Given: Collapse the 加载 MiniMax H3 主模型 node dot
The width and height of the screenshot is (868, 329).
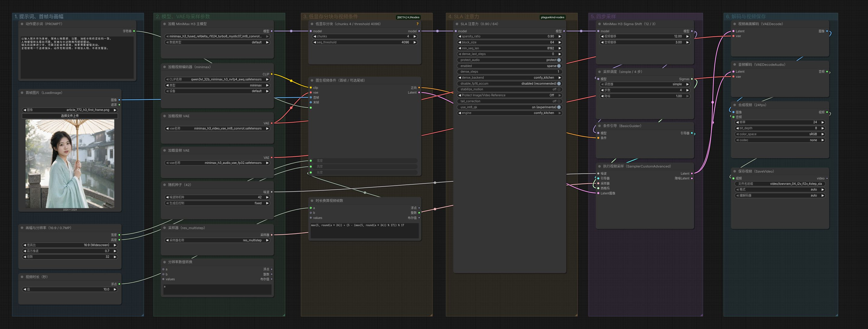Looking at the screenshot, I should pos(165,24).
